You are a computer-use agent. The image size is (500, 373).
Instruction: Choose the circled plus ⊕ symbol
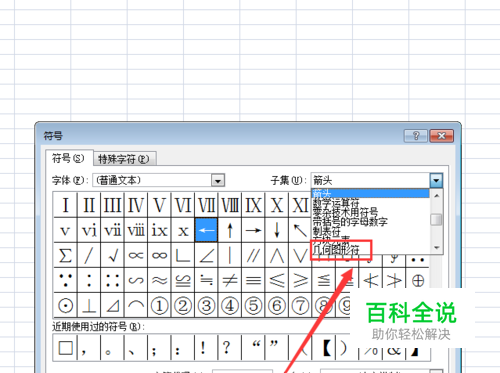pos(418,280)
